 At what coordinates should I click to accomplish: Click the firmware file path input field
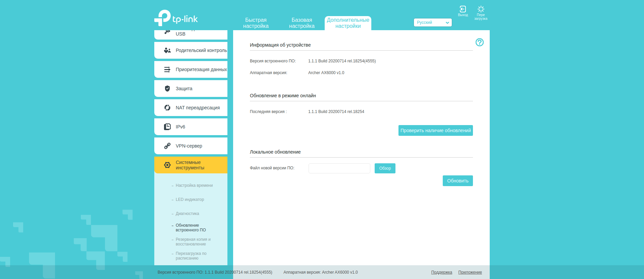(339, 168)
